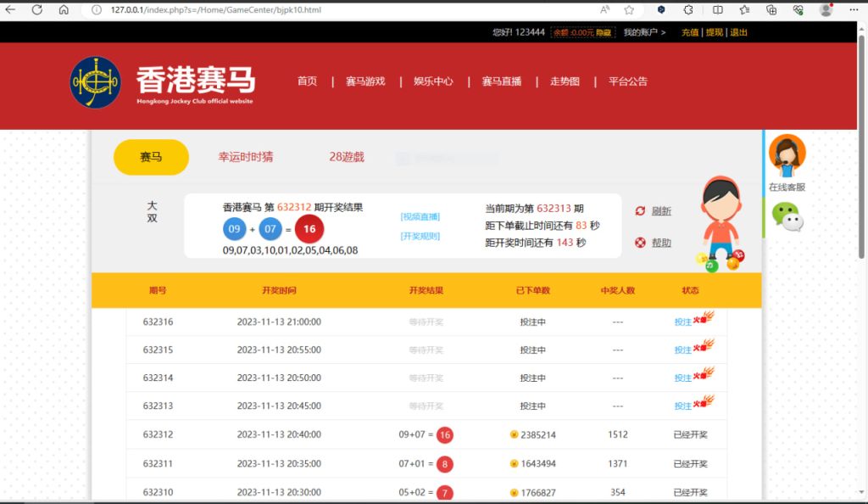Open the [开奖规则] link

420,236
